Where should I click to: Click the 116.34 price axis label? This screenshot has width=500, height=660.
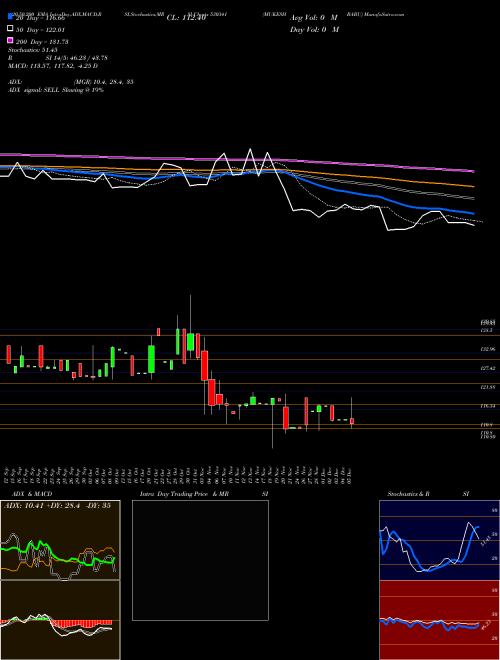point(489,406)
